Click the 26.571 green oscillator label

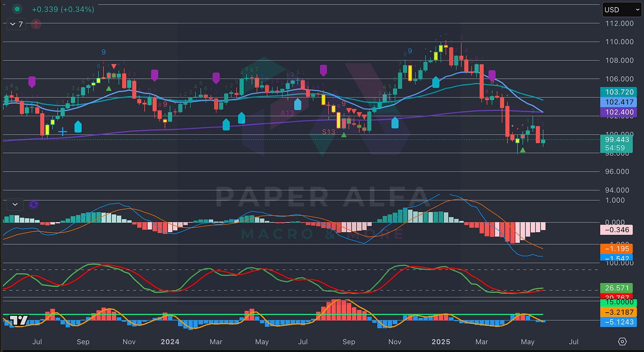click(x=617, y=288)
